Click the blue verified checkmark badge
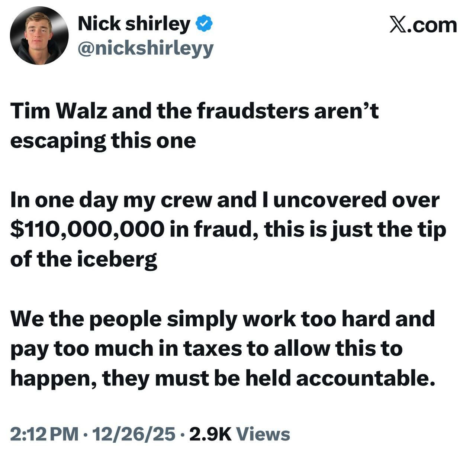This screenshot has width=476, height=449. click(x=204, y=24)
